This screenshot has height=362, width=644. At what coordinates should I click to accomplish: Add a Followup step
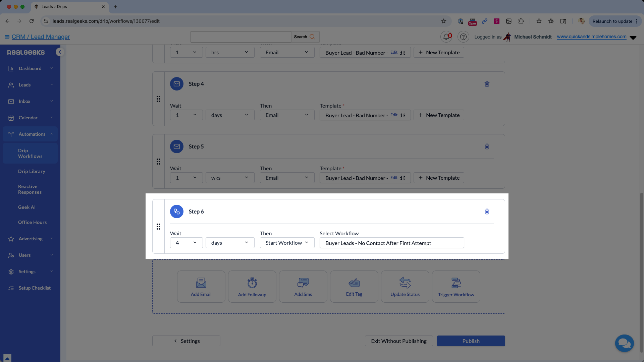(252, 287)
